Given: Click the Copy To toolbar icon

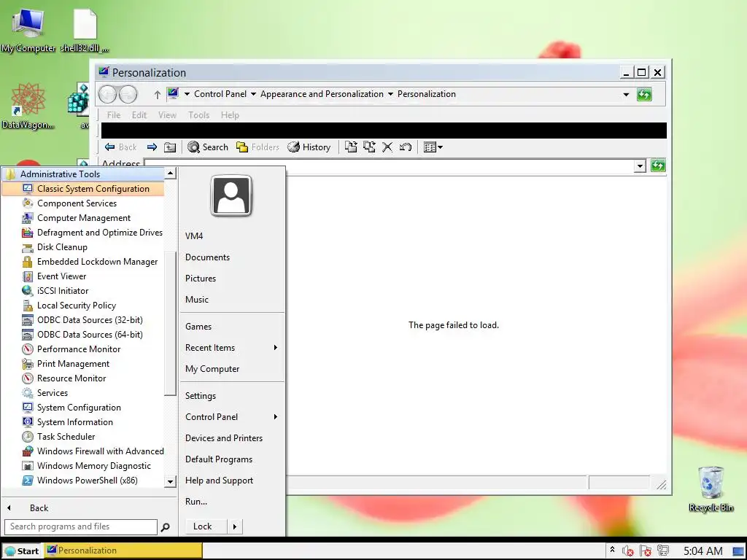Looking at the screenshot, I should (x=369, y=147).
